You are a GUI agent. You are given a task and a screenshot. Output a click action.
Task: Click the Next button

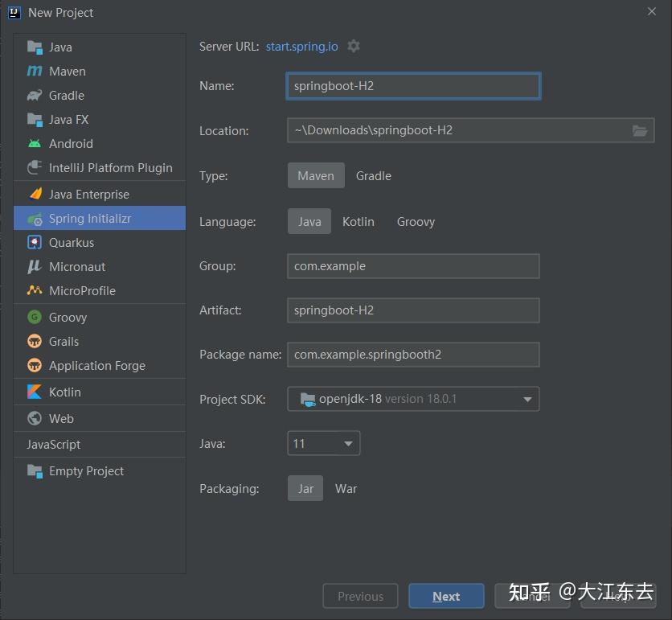pos(446,596)
